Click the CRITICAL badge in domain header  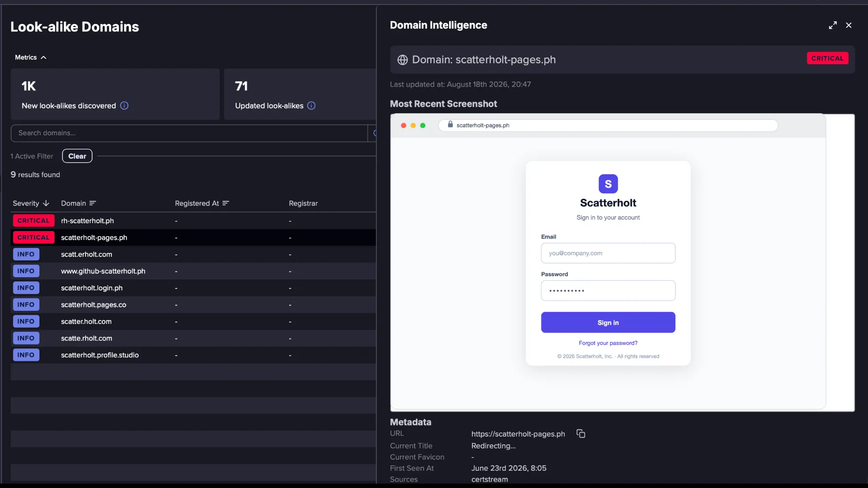827,58
